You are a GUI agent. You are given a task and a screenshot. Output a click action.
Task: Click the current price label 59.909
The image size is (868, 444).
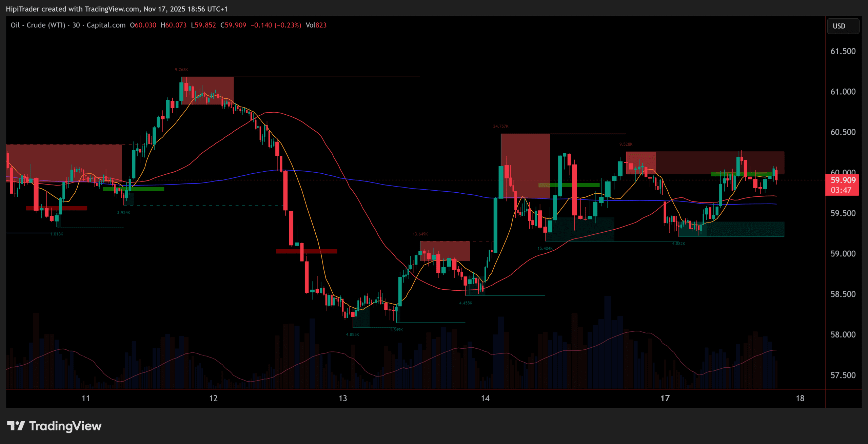[x=843, y=180]
